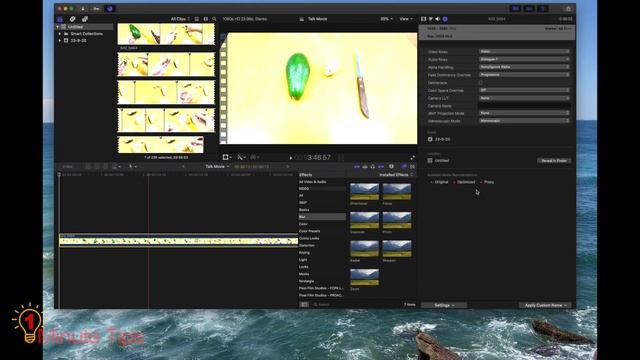Go back in timeline history

click(x=183, y=167)
